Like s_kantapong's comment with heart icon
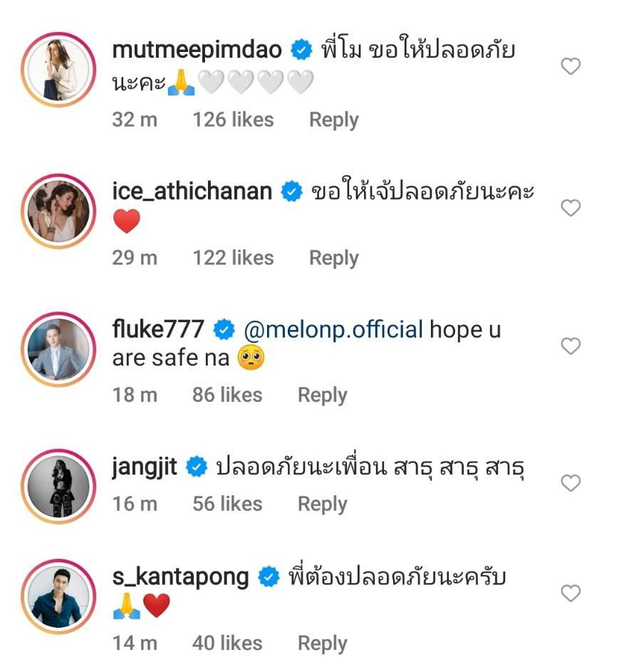This screenshot has width=619, height=672. [571, 593]
